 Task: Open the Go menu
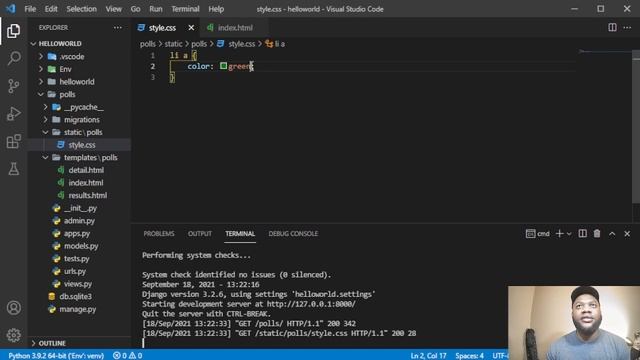coord(136,9)
